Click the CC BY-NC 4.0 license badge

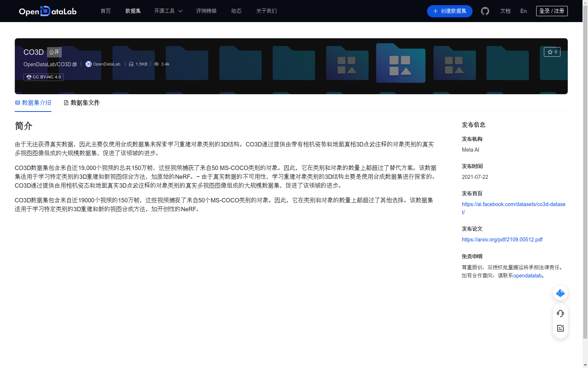(x=43, y=77)
